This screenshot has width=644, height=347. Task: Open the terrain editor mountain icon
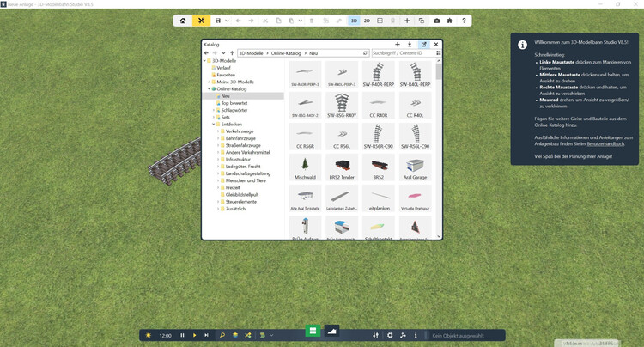pos(331,331)
